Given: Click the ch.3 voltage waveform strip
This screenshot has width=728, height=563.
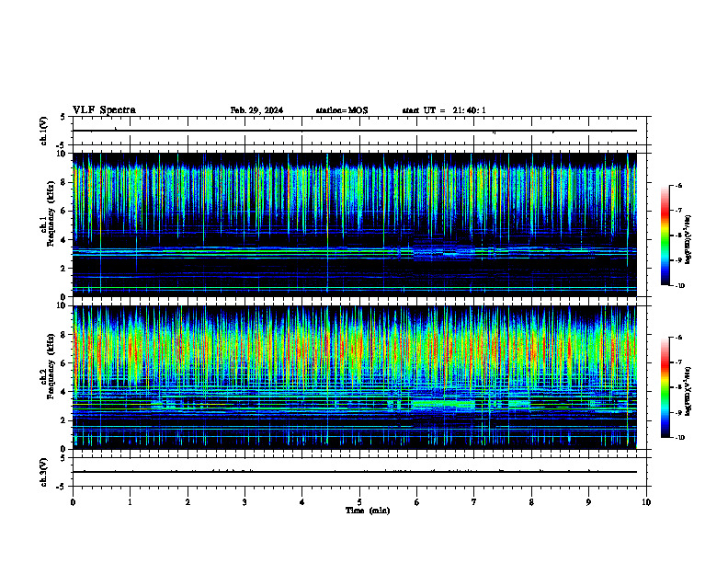Looking at the screenshot, I should tap(359, 472).
